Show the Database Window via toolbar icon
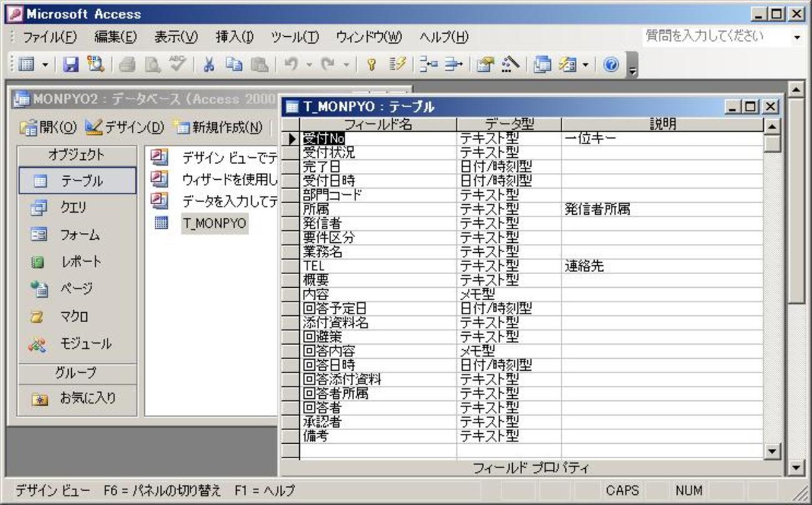The image size is (812, 505). tap(543, 65)
